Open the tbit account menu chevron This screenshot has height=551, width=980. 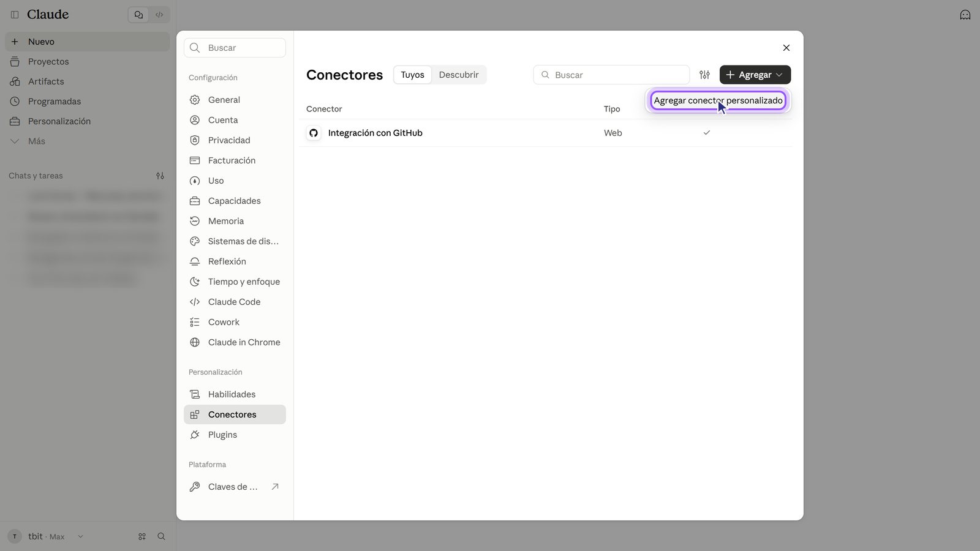click(x=80, y=536)
